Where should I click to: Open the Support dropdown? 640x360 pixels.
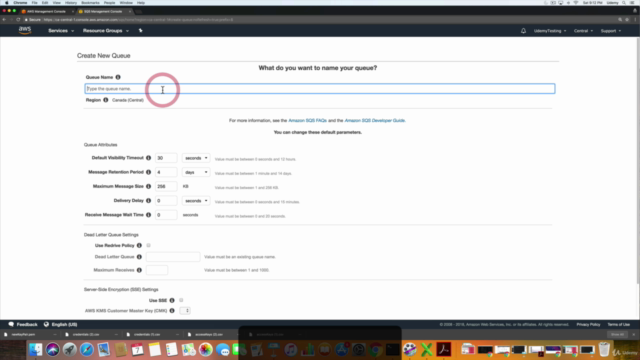click(x=611, y=31)
